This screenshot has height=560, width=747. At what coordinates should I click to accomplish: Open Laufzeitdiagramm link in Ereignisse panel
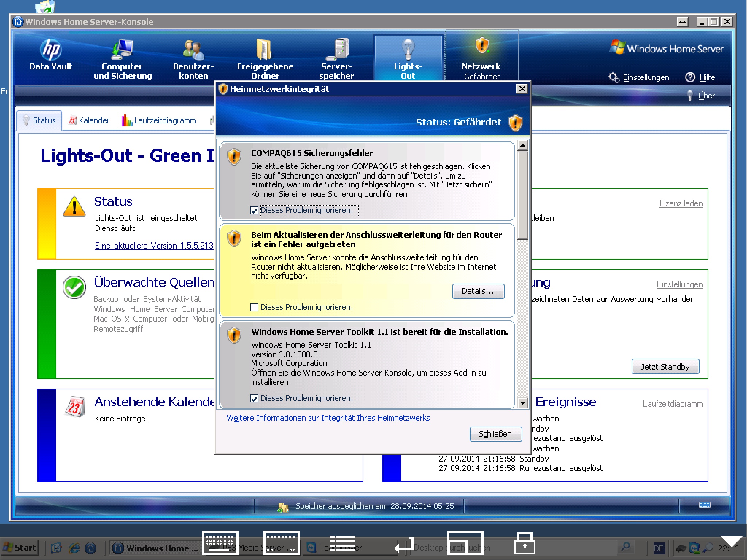click(x=673, y=404)
